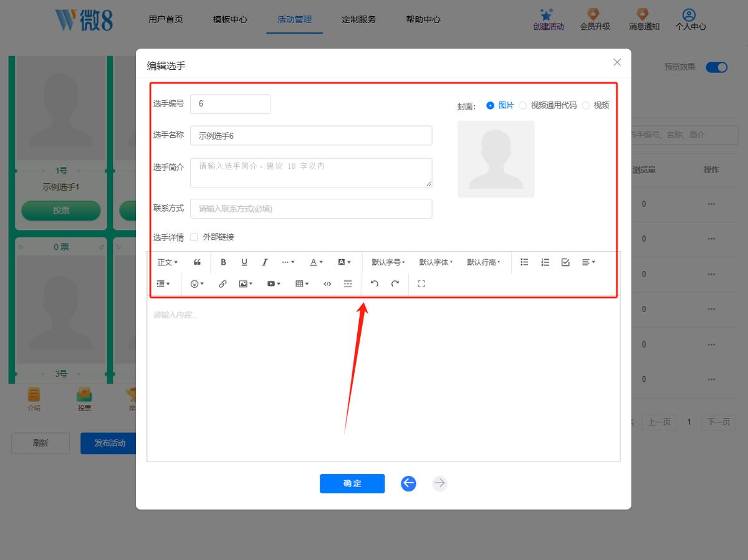The width and height of the screenshot is (748, 560).
Task: Insert a numbered list
Action: (x=545, y=262)
